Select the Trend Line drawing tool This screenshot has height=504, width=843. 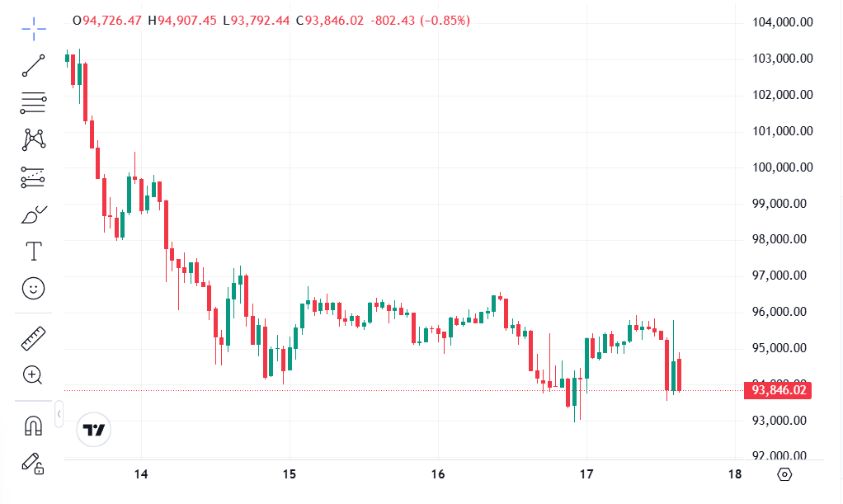[33, 66]
